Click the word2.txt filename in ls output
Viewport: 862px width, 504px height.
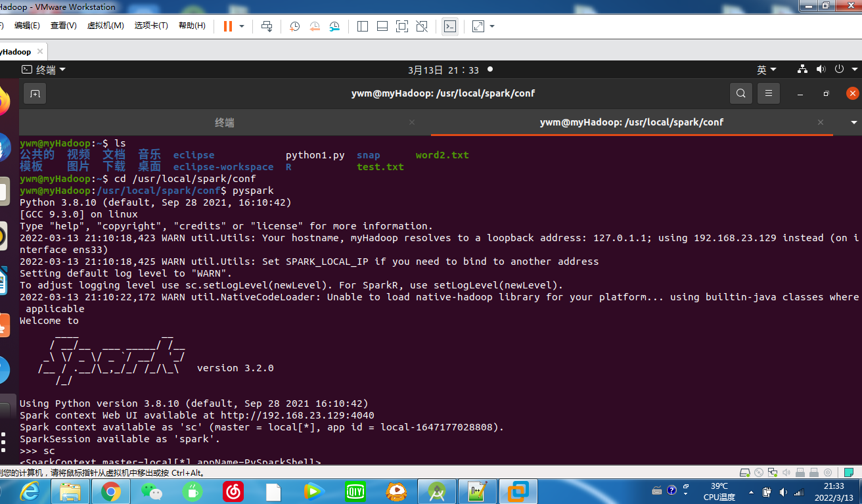[442, 155]
